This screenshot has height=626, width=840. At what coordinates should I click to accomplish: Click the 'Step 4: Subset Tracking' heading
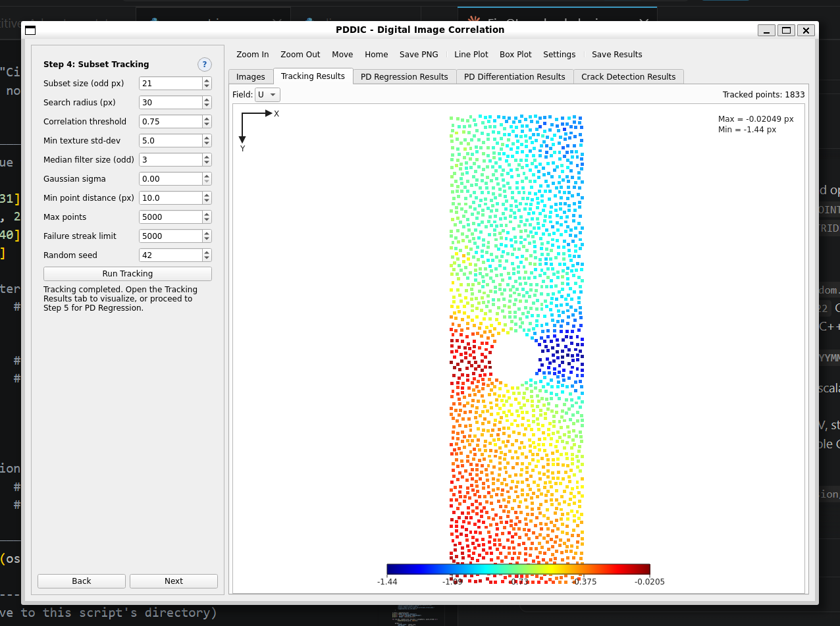(x=96, y=65)
